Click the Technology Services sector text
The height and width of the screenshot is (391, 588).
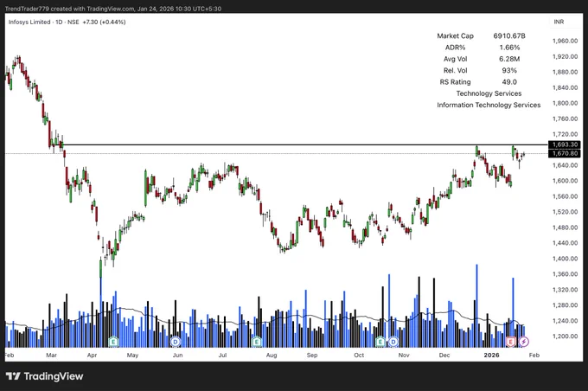click(x=489, y=93)
